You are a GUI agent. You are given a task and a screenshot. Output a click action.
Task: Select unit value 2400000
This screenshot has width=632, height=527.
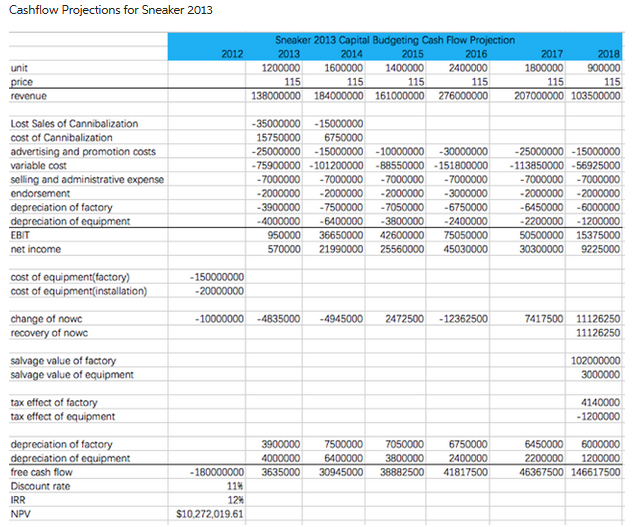point(468,68)
